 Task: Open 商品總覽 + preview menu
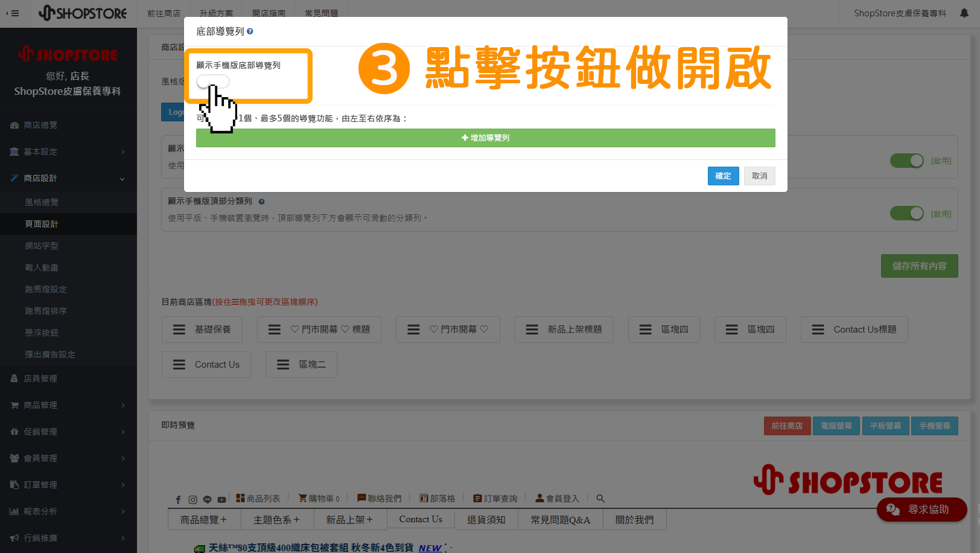pyautogui.click(x=204, y=520)
